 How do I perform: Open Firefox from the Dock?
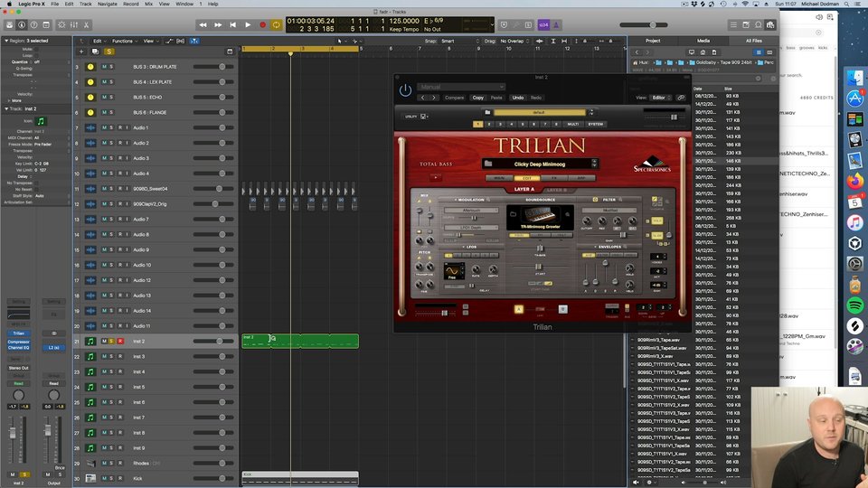[854, 181]
